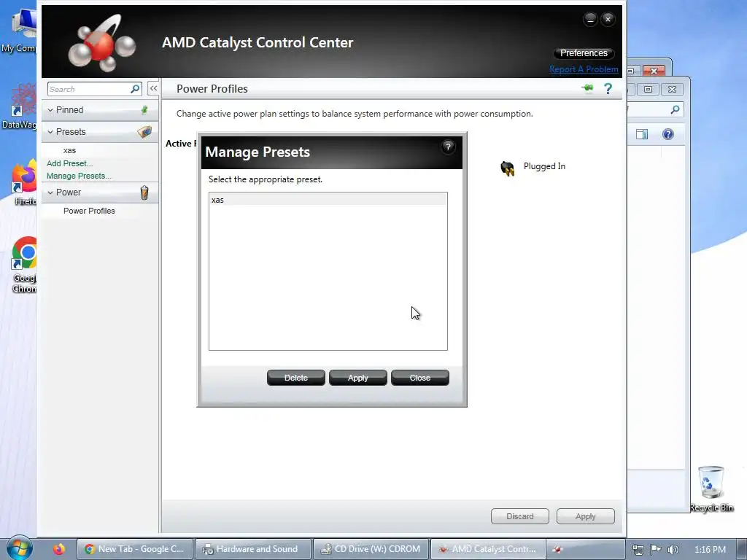The height and width of the screenshot is (560, 747).
Task: Open Preferences menu button
Action: pos(584,52)
